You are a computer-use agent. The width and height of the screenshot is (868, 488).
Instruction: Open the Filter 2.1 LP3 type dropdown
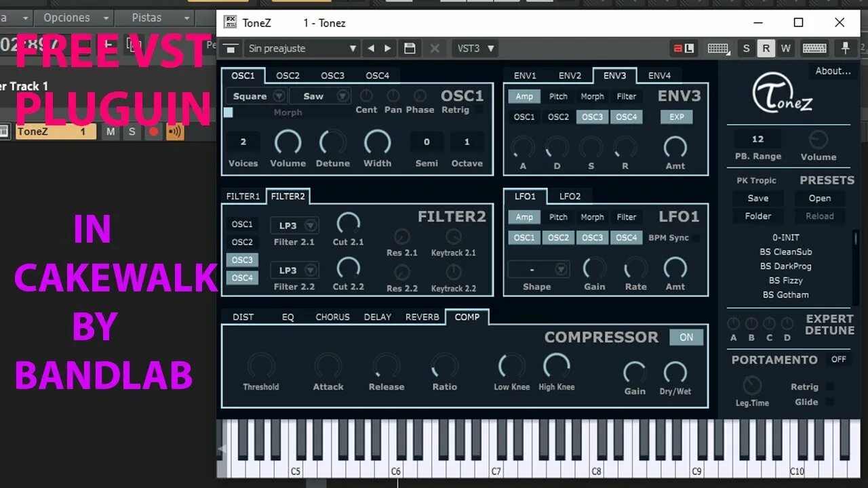click(294, 225)
